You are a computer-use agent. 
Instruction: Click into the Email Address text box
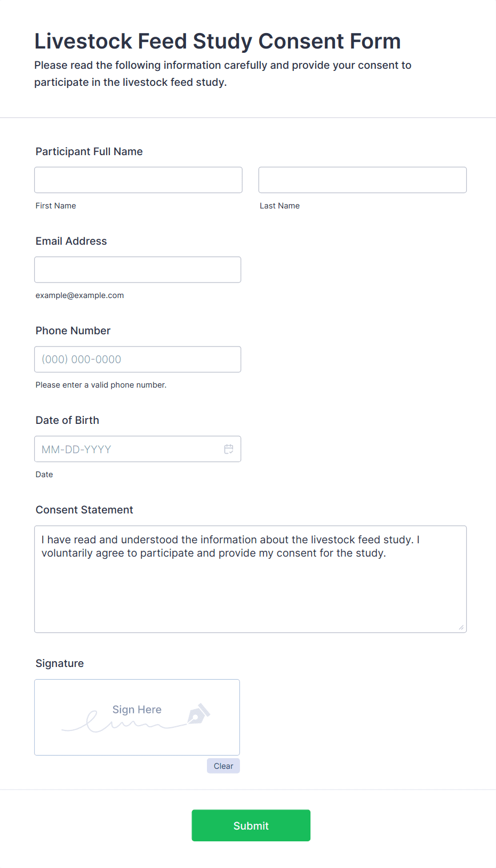coord(138,270)
